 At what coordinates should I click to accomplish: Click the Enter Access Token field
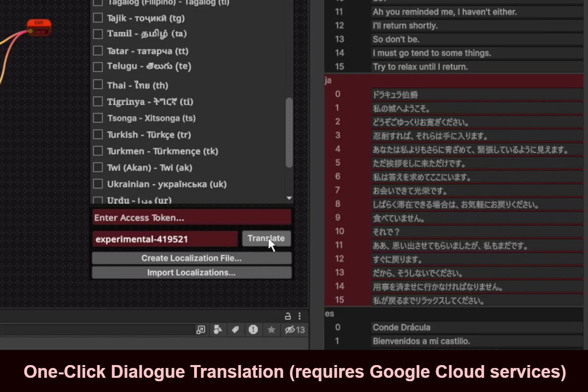(192, 217)
